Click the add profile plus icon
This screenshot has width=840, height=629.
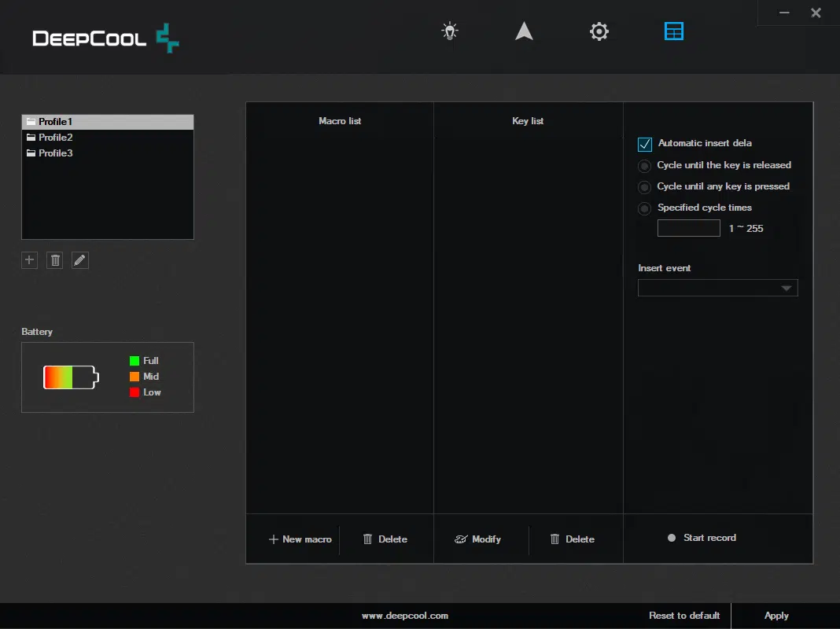pyautogui.click(x=30, y=260)
